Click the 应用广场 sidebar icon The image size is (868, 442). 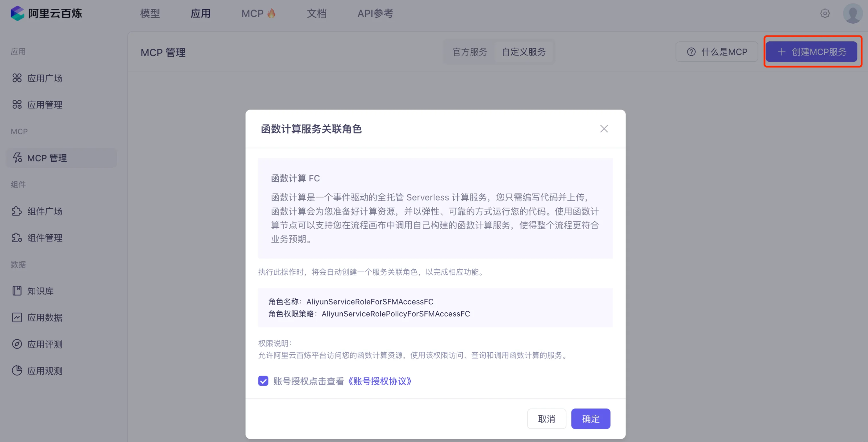point(17,78)
